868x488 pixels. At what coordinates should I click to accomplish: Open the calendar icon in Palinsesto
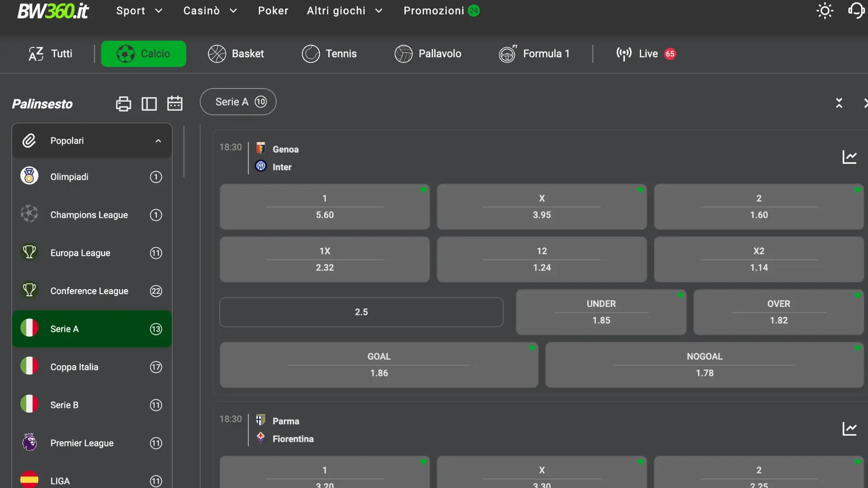click(175, 103)
